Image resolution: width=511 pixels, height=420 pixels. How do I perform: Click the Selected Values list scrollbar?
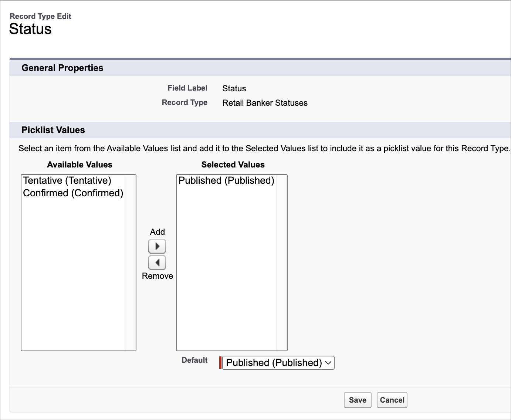tap(281, 262)
